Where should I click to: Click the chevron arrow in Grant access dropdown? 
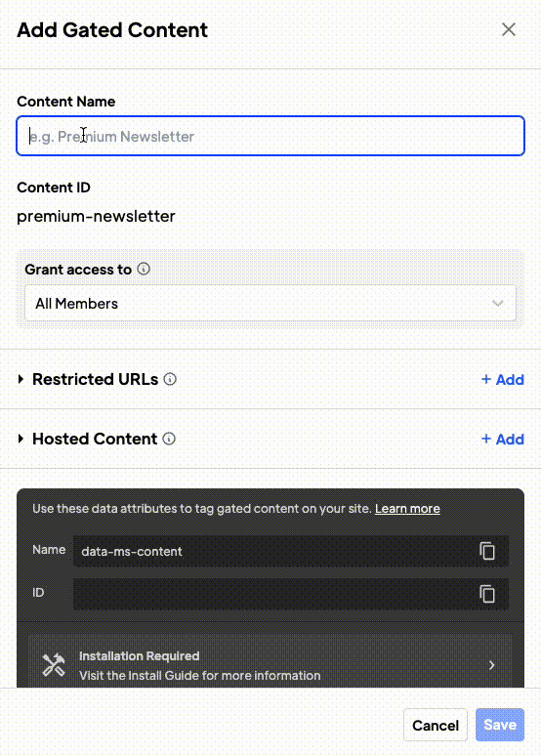498,303
